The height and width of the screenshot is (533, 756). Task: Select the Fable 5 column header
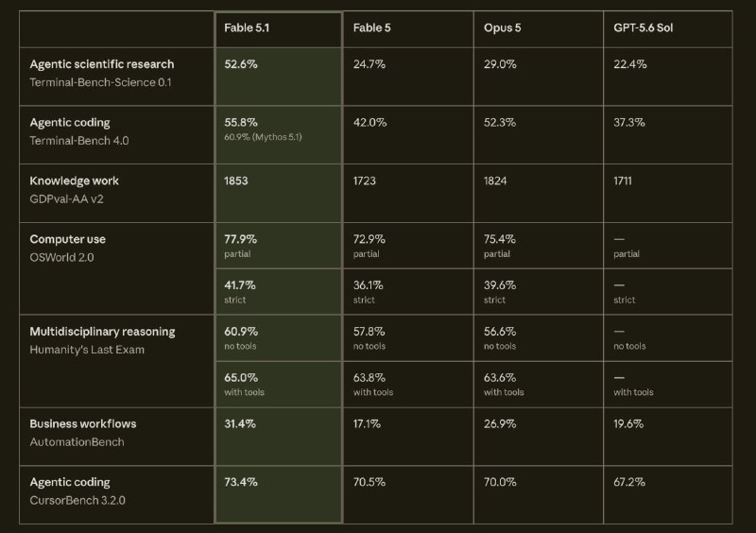371,28
